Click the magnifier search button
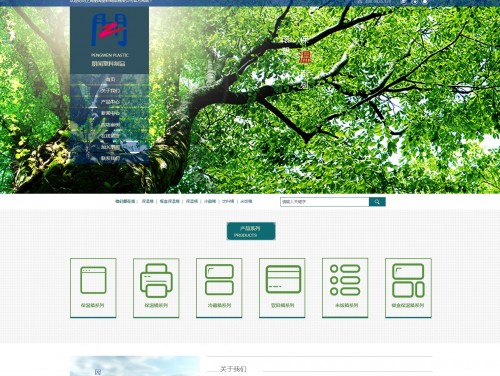Image resolution: width=500 pixels, height=376 pixels. pos(377,202)
